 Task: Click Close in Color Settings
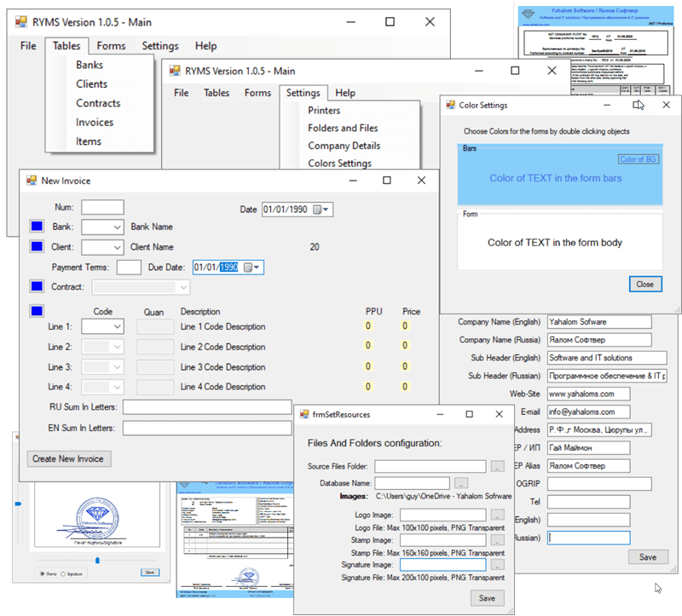point(645,284)
